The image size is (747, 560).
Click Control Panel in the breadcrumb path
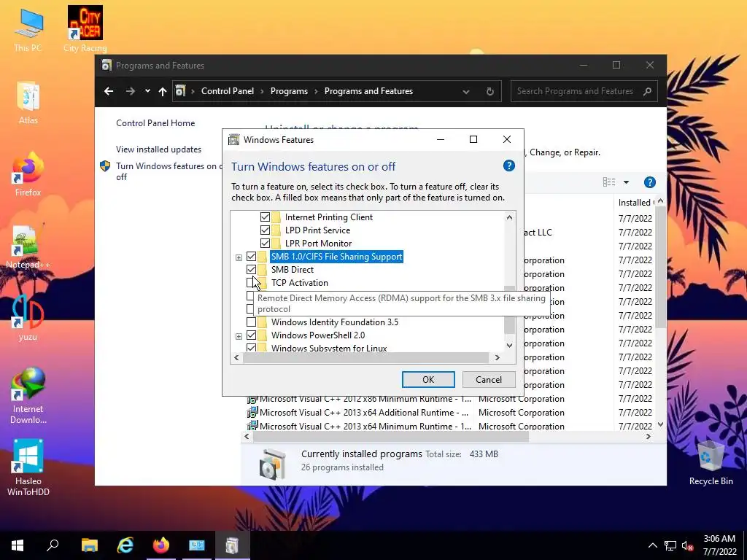point(228,91)
